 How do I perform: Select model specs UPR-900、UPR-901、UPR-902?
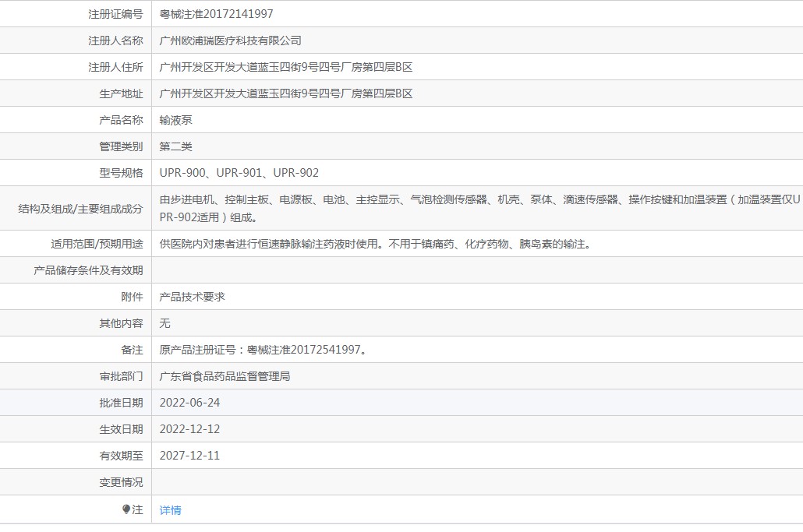[x=239, y=173]
